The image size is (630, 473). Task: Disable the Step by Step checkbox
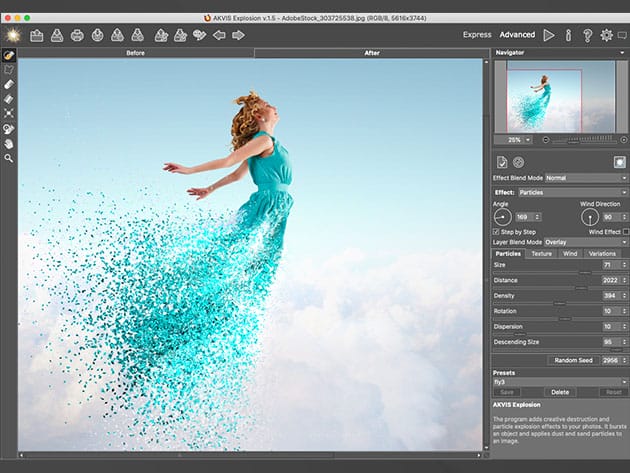tap(497, 231)
